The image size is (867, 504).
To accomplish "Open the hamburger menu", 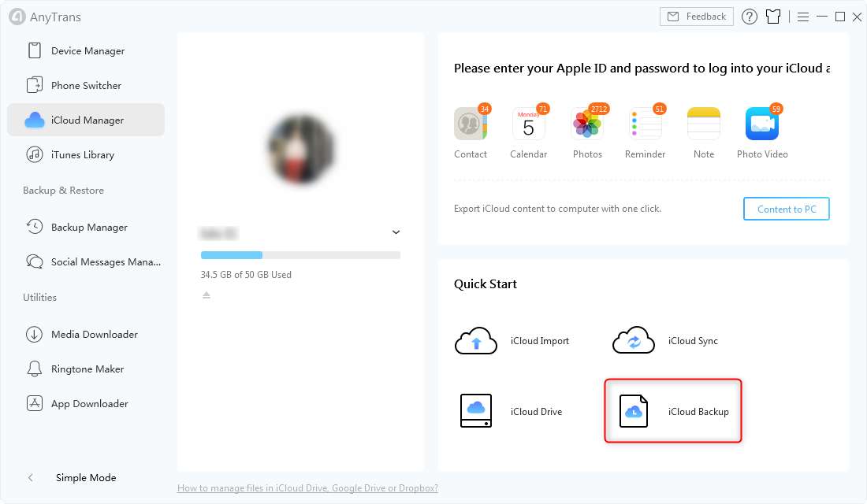I will pyautogui.click(x=802, y=16).
